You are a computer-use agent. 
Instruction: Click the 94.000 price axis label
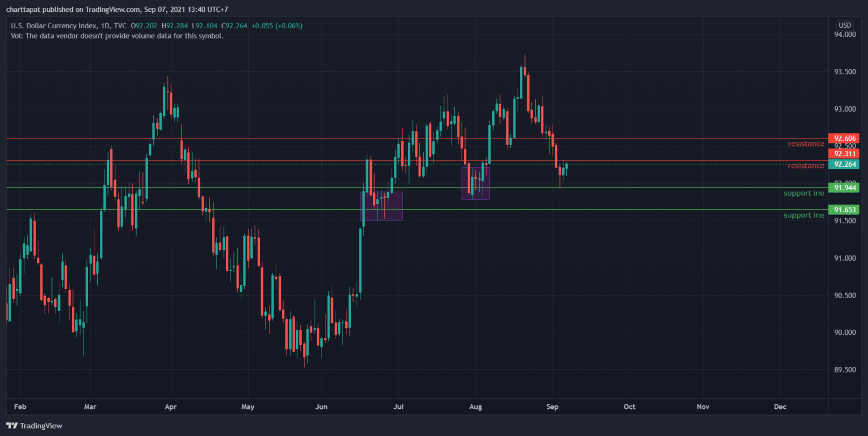point(845,35)
